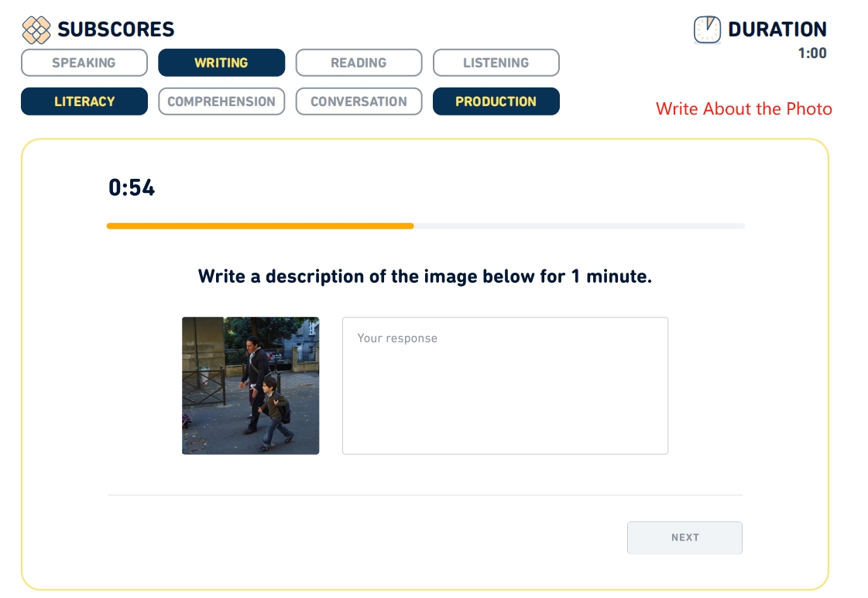Click the orange timer progress bar
Screen dimensions: 868x598
[x=260, y=226]
